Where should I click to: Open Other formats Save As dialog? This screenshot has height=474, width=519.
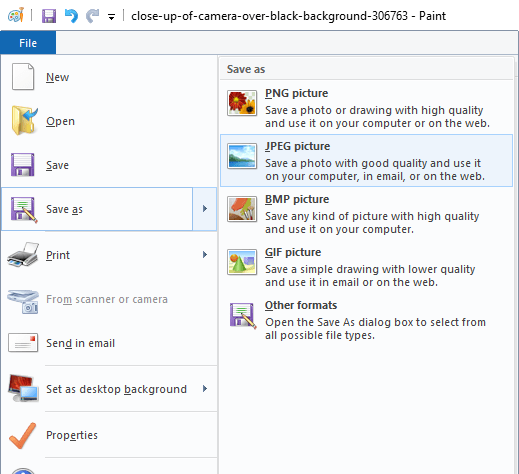[x=366, y=320]
